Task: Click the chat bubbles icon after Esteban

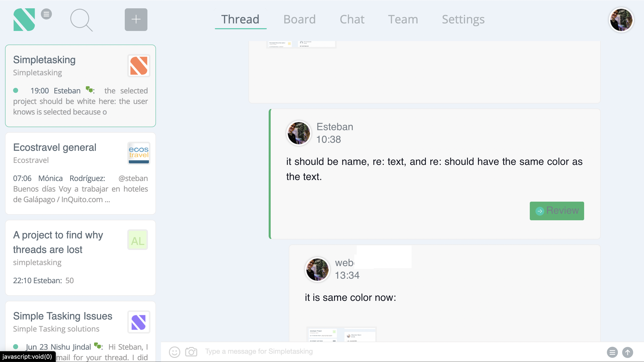Action: pos(89,89)
